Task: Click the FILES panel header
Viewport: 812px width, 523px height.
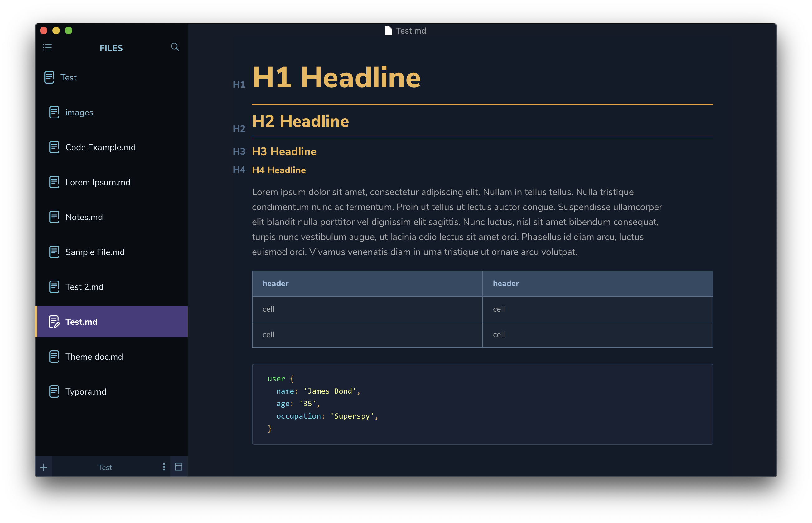Action: (111, 48)
